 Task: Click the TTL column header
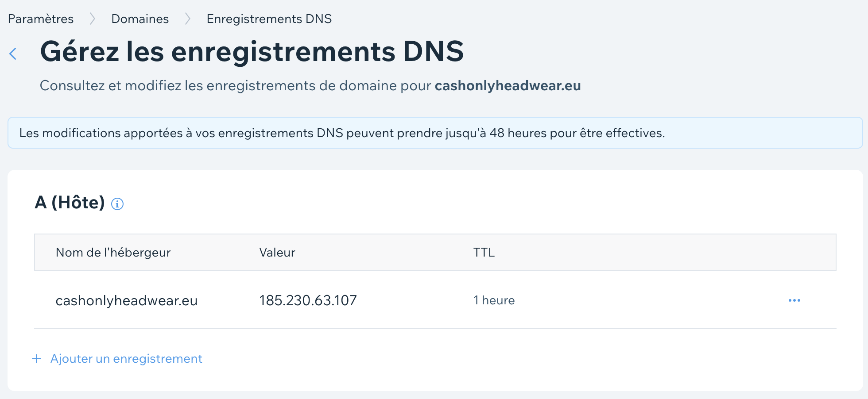point(484,253)
